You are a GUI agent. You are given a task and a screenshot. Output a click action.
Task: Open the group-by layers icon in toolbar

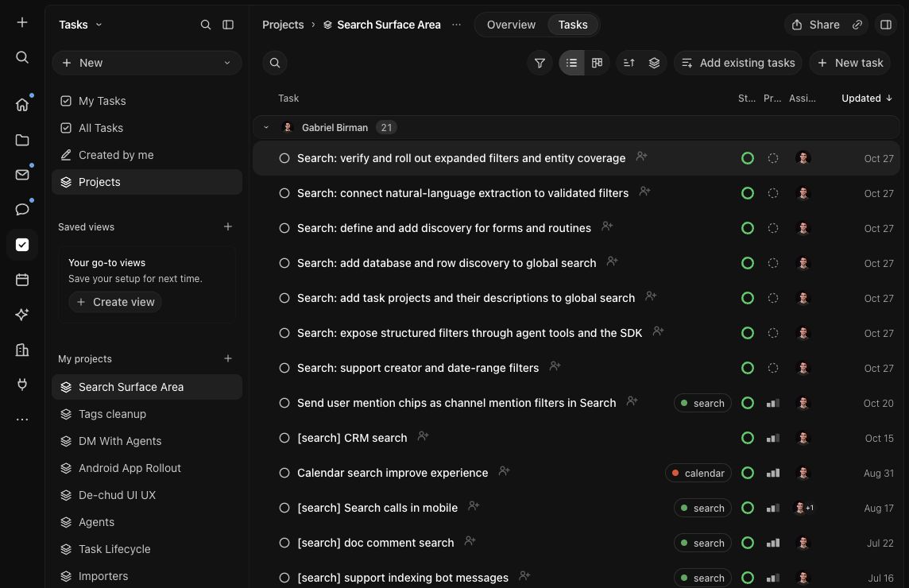654,63
